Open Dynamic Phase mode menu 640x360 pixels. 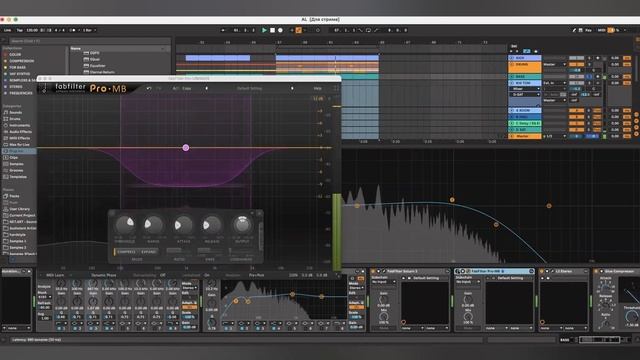103,276
